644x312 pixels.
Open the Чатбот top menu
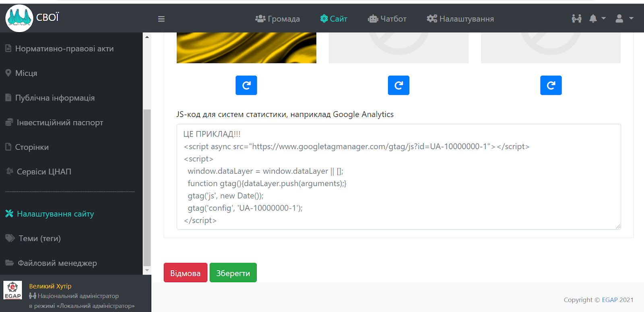[x=387, y=19]
